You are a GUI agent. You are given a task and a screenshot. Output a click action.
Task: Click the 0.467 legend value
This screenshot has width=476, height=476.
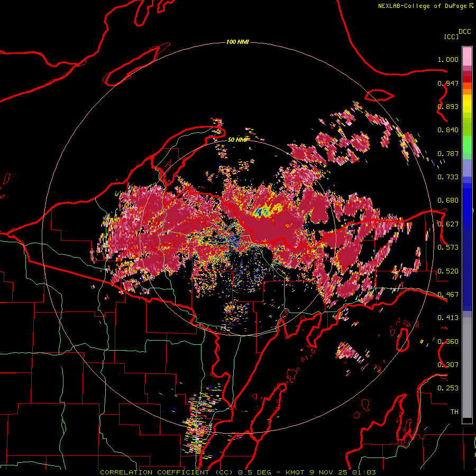[448, 295]
